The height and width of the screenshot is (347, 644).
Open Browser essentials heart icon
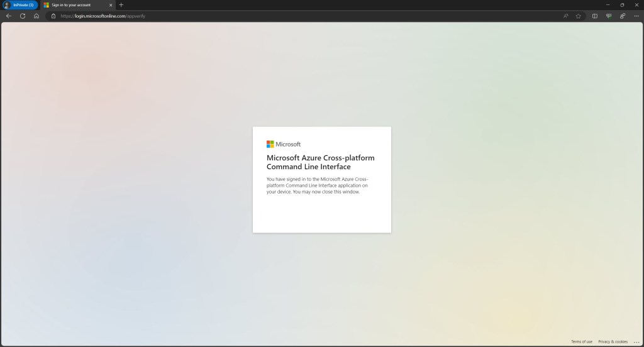(x=609, y=16)
